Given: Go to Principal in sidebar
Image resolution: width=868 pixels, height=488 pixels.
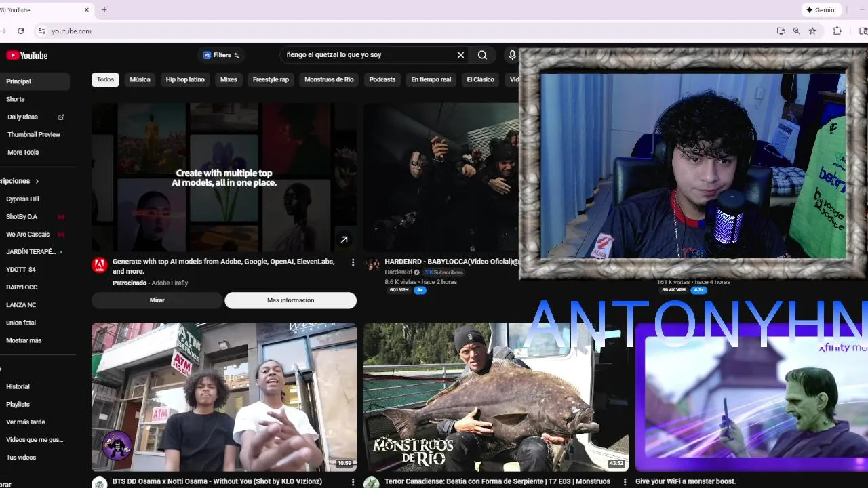Looking at the screenshot, I should (35, 81).
